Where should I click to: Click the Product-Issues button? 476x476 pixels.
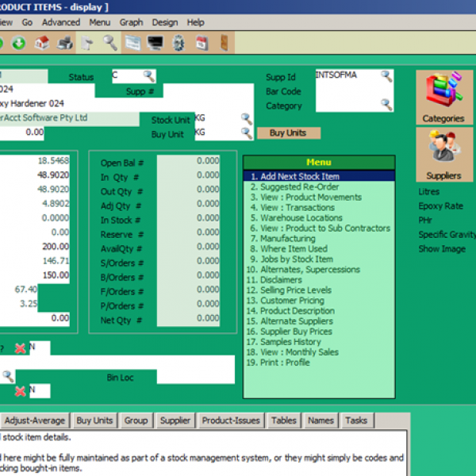click(231, 420)
